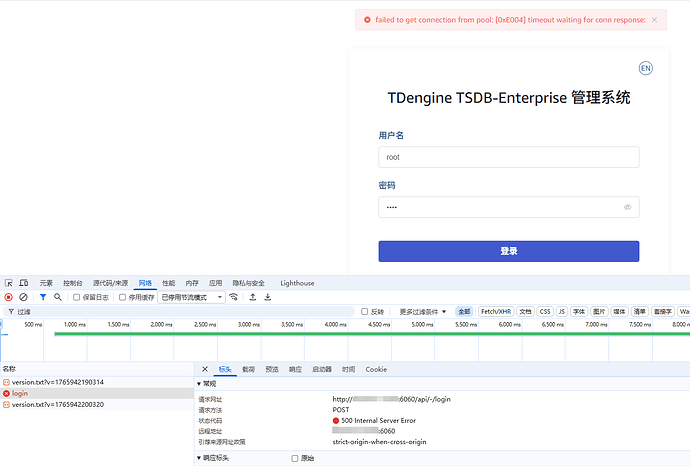Open network search magnifier icon
690x466 pixels.
pos(58,297)
